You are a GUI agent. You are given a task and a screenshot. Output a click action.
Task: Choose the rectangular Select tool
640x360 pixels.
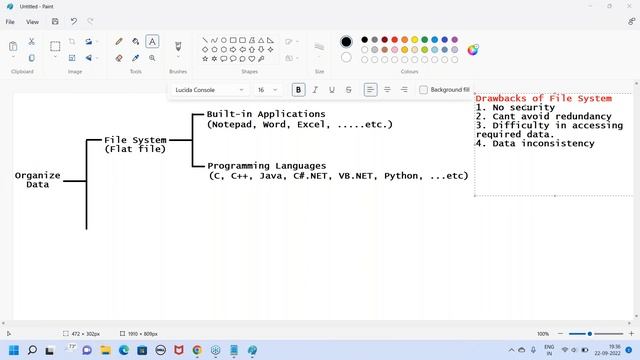coord(55,46)
